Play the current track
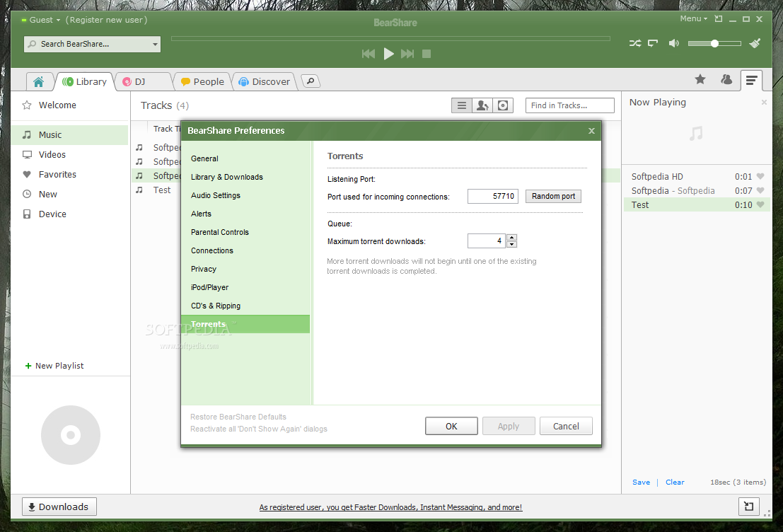The image size is (783, 532). tap(388, 54)
